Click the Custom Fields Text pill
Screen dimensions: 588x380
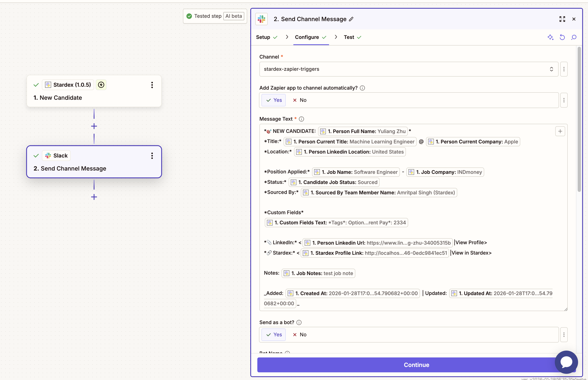[336, 222]
